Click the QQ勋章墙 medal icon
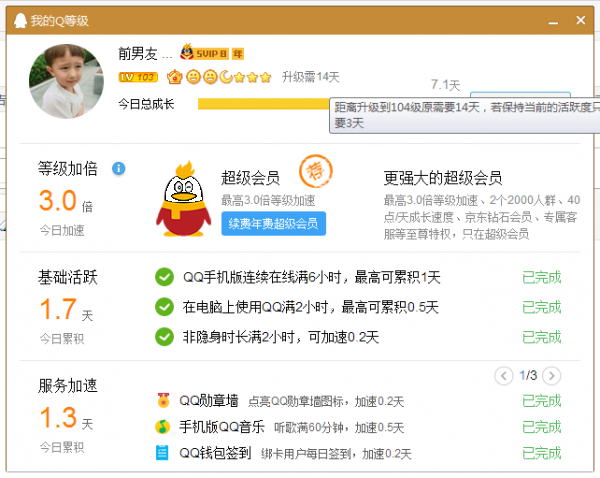The image size is (600, 478). coord(163,400)
